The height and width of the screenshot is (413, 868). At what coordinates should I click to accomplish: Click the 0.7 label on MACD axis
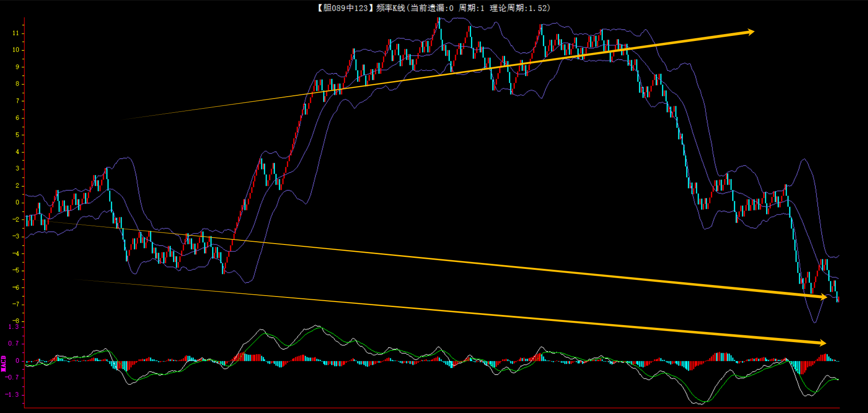13,343
